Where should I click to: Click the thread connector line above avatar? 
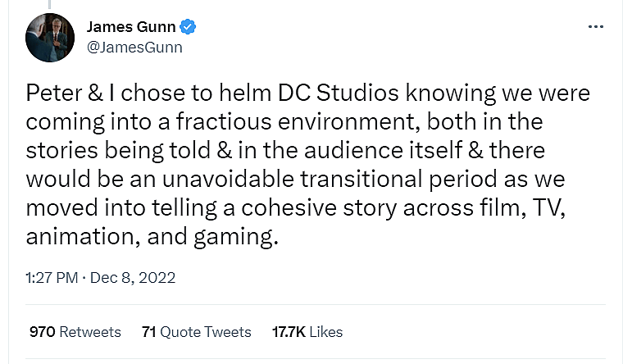click(51, 2)
